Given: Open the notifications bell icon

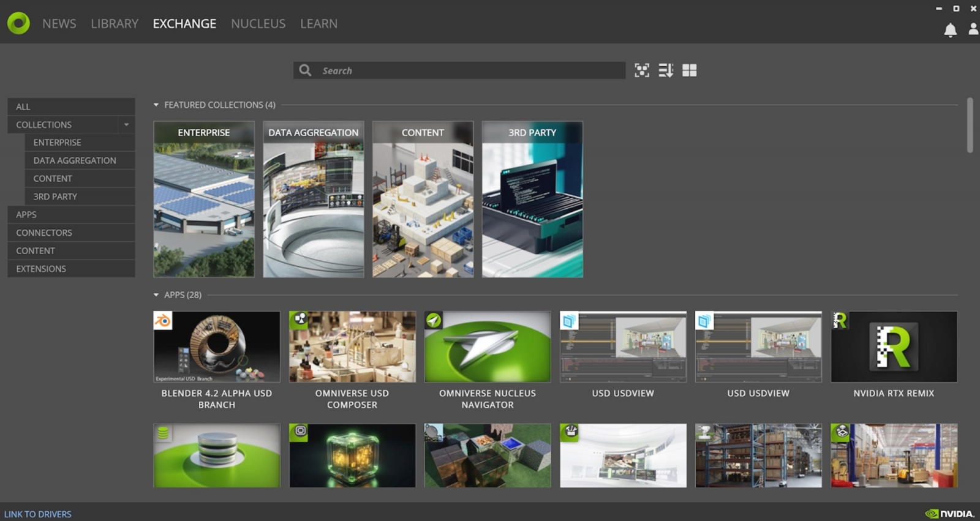Looking at the screenshot, I should [950, 30].
